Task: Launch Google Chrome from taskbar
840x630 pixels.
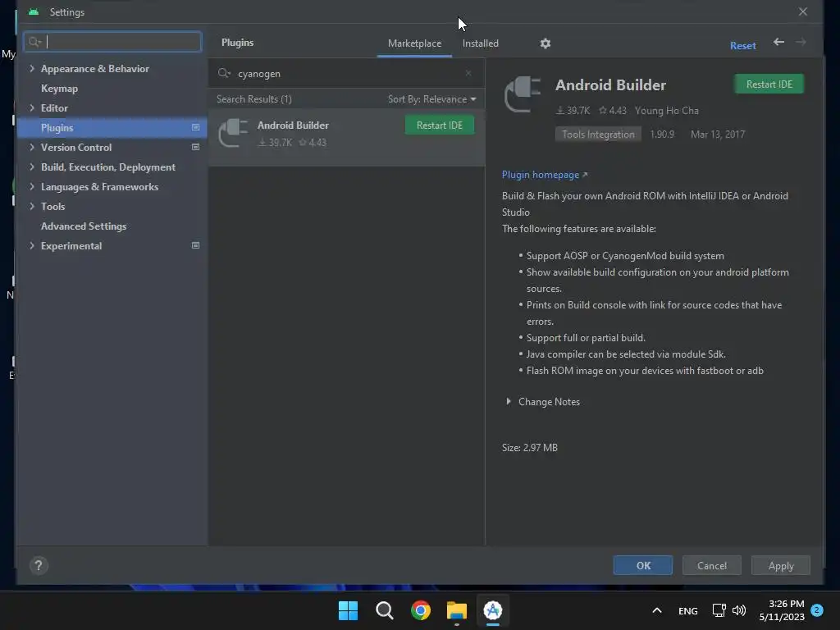Action: (421, 610)
